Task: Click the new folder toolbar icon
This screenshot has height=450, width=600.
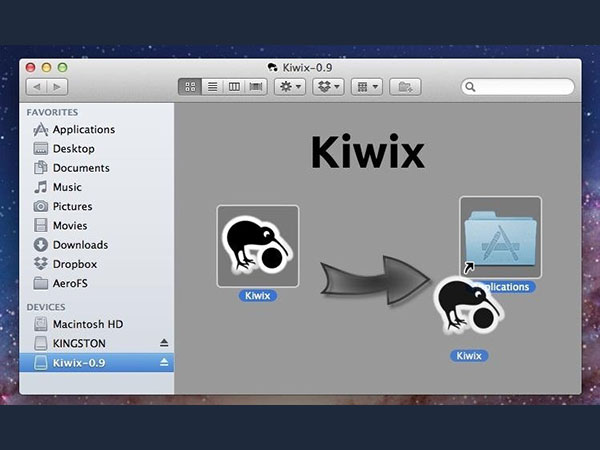Action: coord(405,87)
